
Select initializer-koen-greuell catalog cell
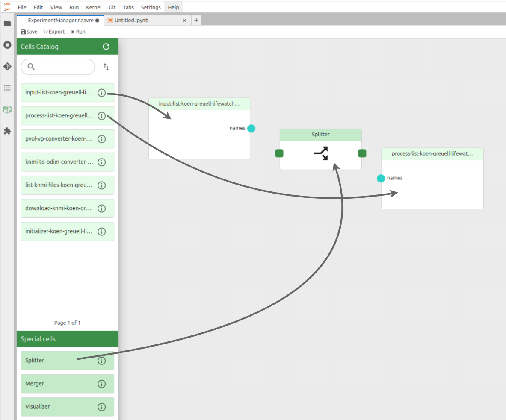[x=68, y=232]
